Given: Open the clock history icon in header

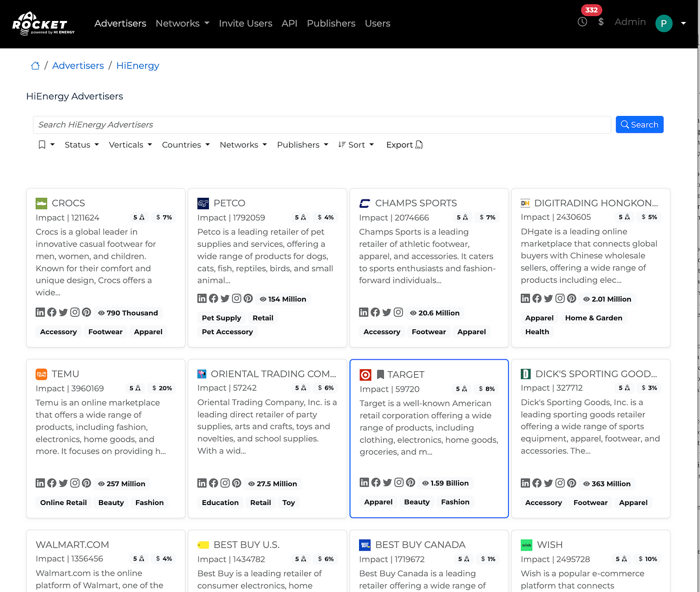Looking at the screenshot, I should tap(582, 22).
